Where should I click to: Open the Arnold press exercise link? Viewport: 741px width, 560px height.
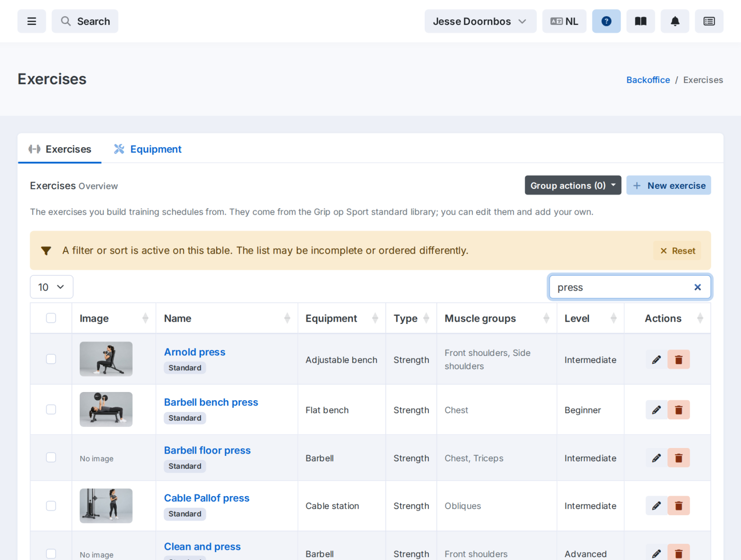[195, 352]
